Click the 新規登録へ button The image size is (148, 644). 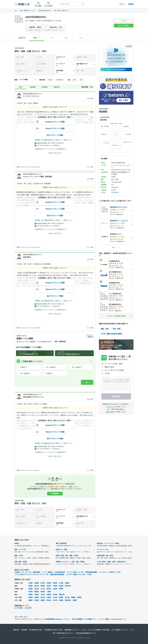point(55,494)
